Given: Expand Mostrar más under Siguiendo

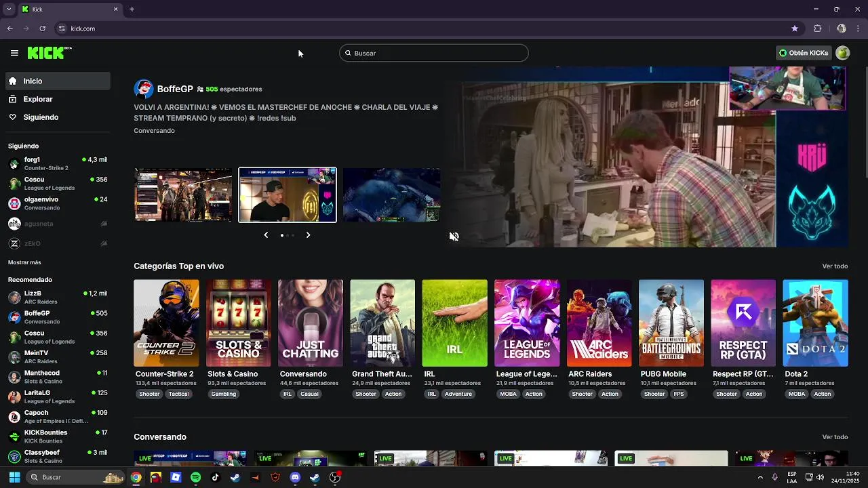Looking at the screenshot, I should click(24, 262).
